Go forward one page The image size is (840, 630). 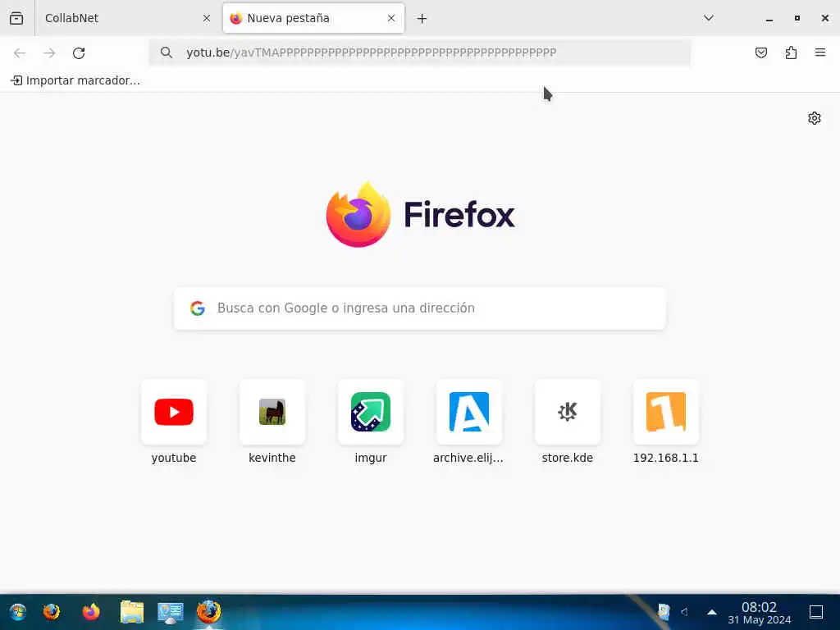point(49,52)
